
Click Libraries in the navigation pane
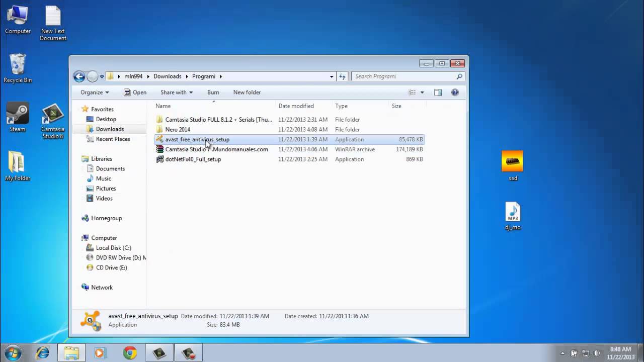pos(101,159)
